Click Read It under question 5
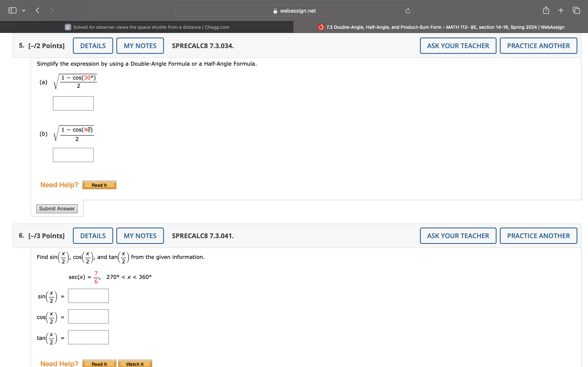Screen dimensions: 588x367 click(99, 185)
